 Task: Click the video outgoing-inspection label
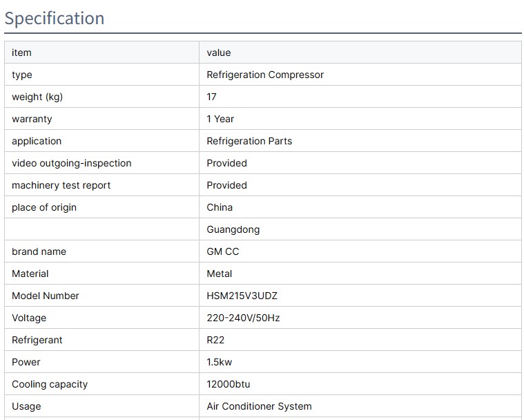click(71, 163)
